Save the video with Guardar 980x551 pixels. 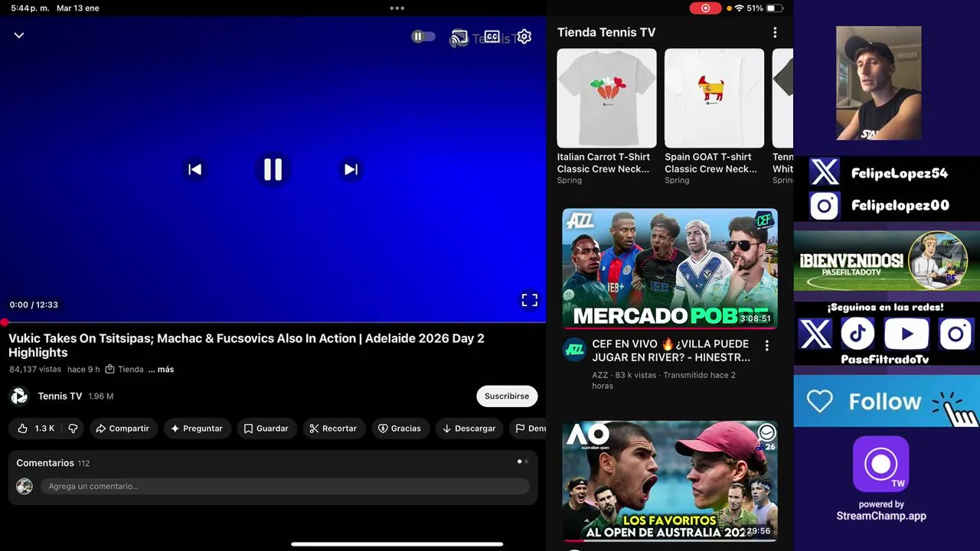click(266, 429)
